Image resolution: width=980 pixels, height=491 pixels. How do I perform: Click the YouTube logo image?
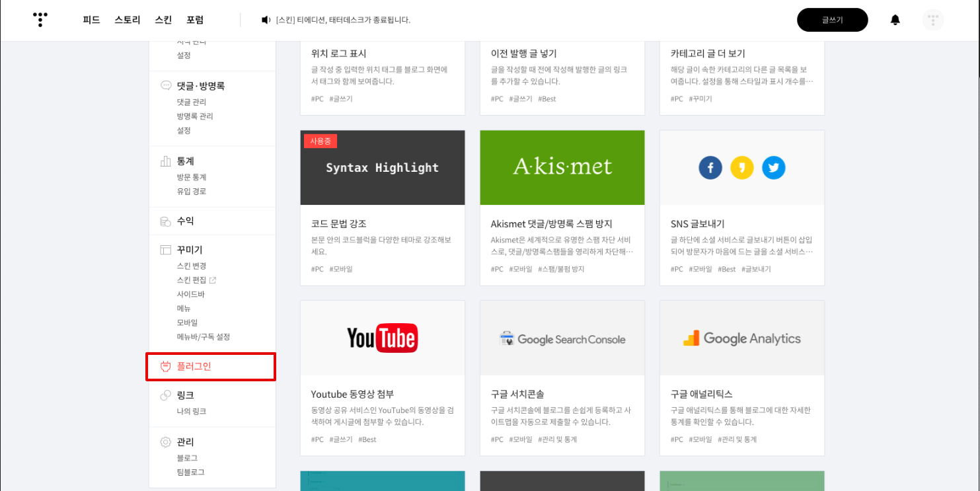tap(383, 338)
